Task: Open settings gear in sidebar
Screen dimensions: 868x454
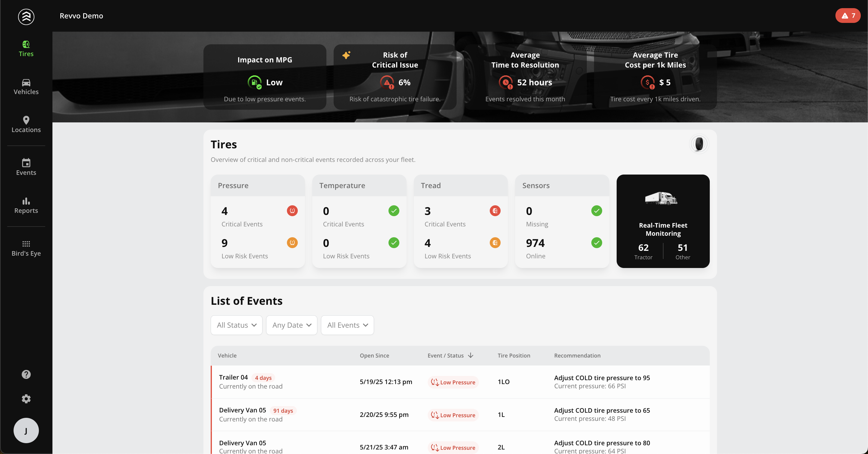Action: click(x=26, y=399)
